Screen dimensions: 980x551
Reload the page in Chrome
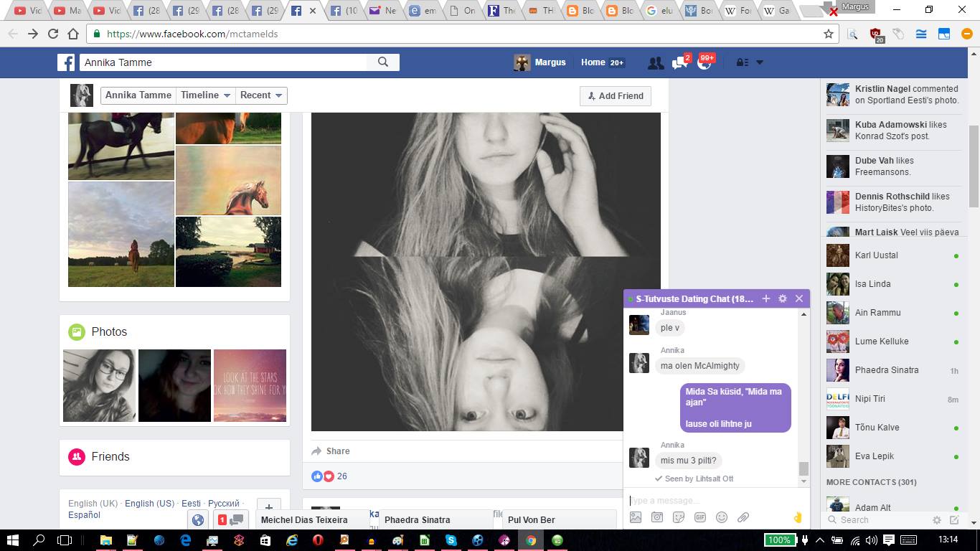point(53,34)
